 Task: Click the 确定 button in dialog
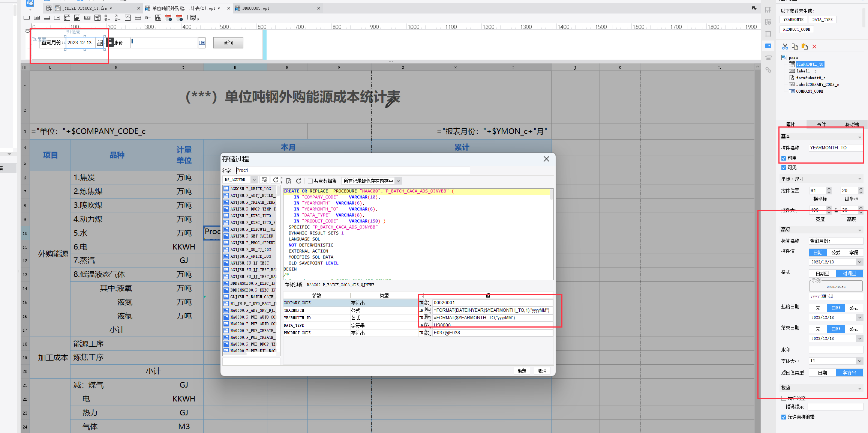[522, 371]
